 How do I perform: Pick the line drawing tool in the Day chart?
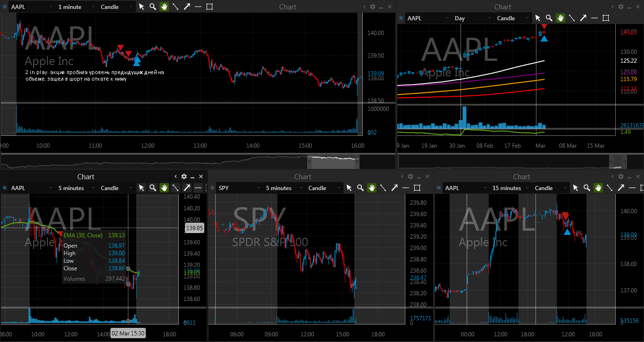coord(572,18)
